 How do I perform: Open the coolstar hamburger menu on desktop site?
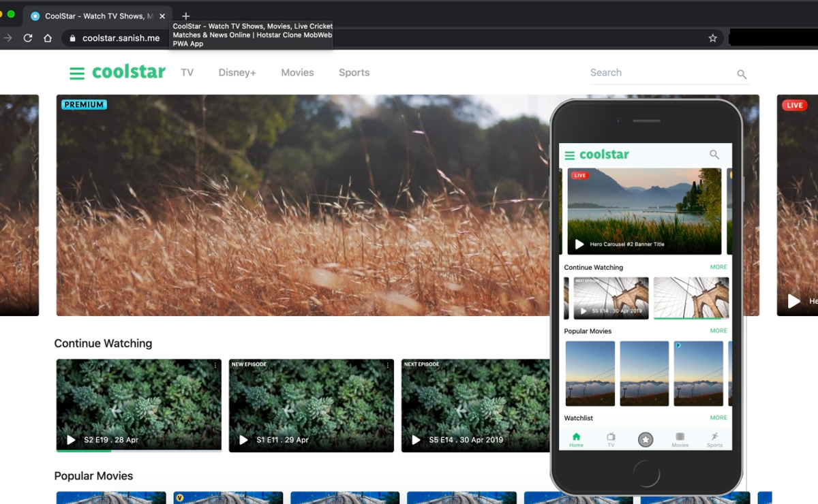click(77, 73)
